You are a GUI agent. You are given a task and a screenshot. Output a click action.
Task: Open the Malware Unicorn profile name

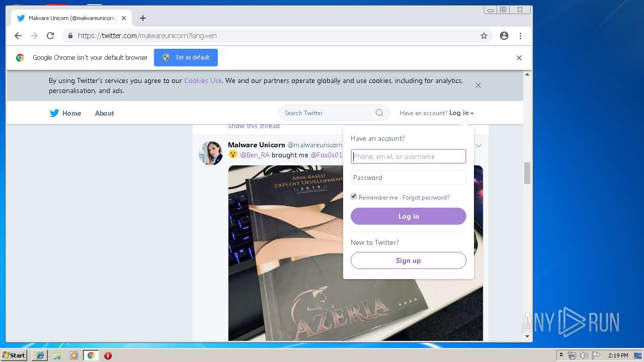pos(257,145)
